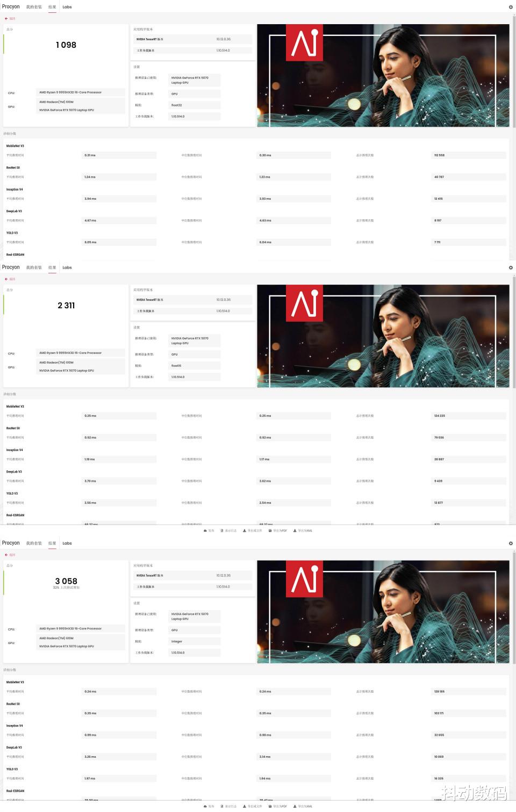Open Labs tab in the 3058-score window
This screenshot has width=516, height=812.
coord(67,543)
